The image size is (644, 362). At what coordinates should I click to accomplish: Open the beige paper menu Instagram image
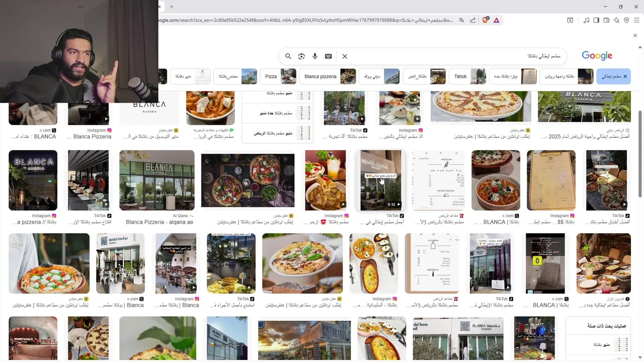click(551, 180)
